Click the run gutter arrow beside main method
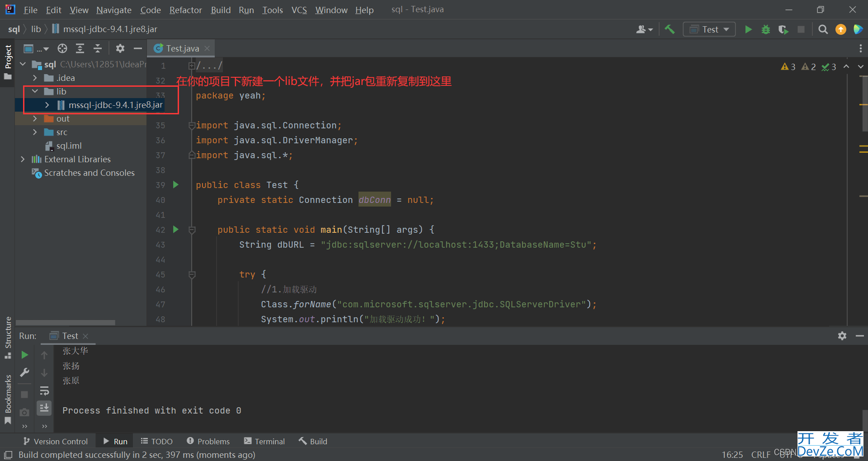The width and height of the screenshot is (868, 461). pos(176,229)
